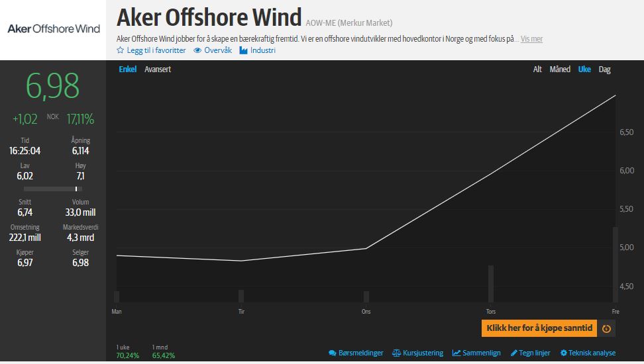Open Kursjustering link
The width and height of the screenshot is (644, 364).
click(x=423, y=353)
